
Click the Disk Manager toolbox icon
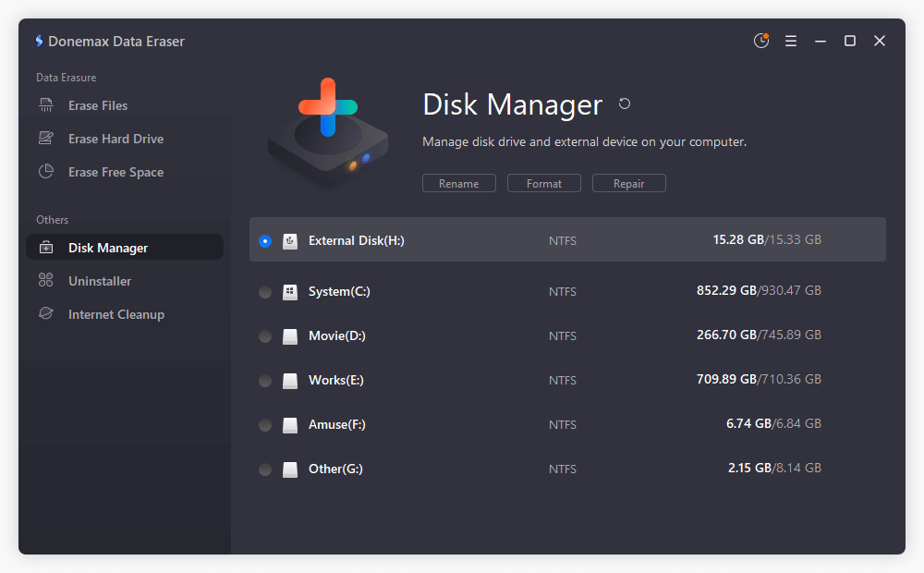(x=46, y=248)
